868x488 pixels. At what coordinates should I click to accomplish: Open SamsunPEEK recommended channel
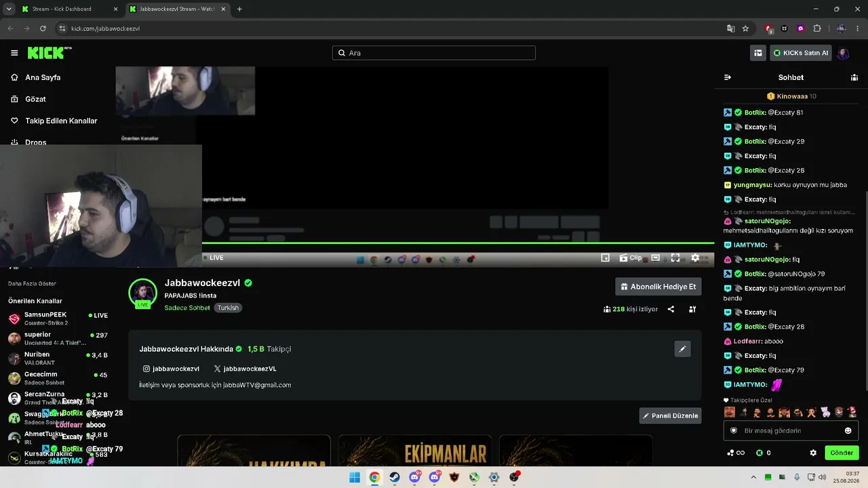point(58,319)
